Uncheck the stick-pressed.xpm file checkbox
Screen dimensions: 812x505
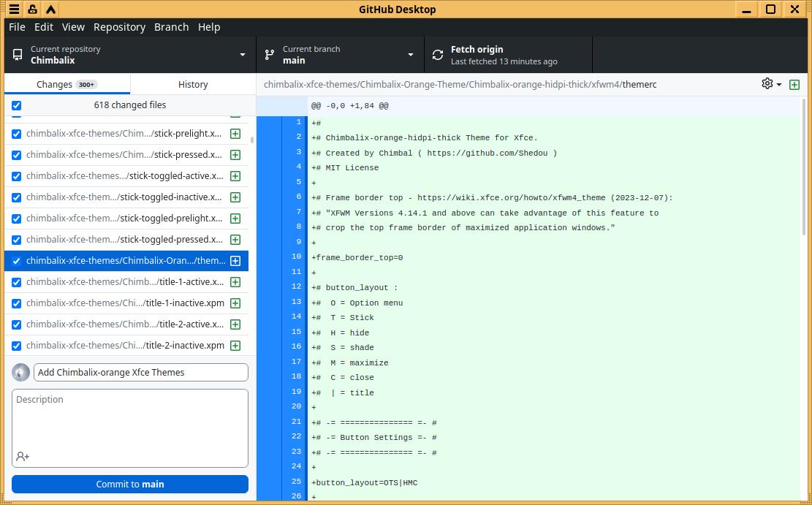[17, 155]
